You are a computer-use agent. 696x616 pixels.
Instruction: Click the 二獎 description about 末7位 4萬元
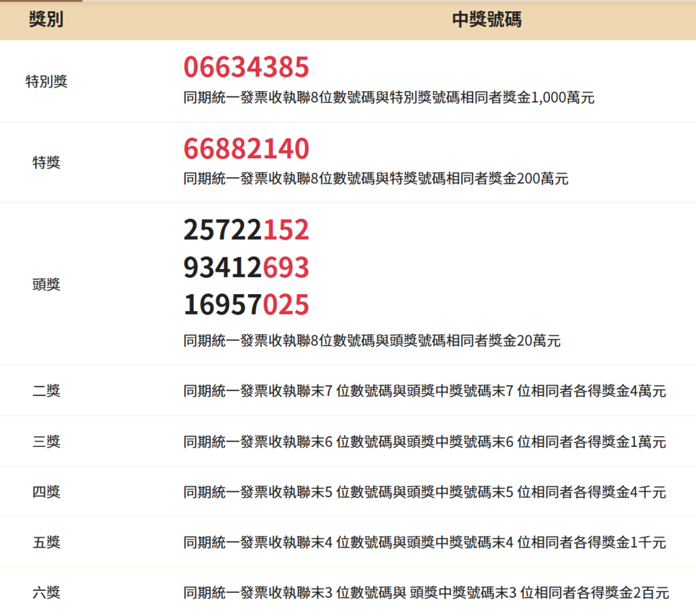coord(425,391)
